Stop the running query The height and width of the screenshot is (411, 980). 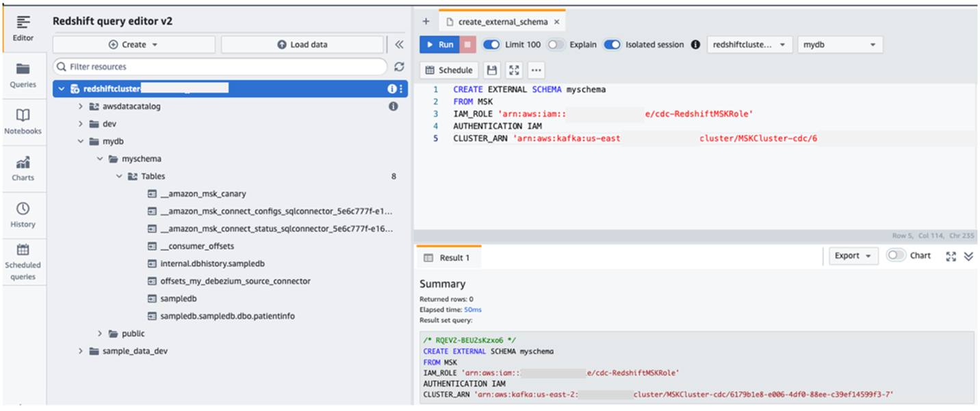[468, 45]
